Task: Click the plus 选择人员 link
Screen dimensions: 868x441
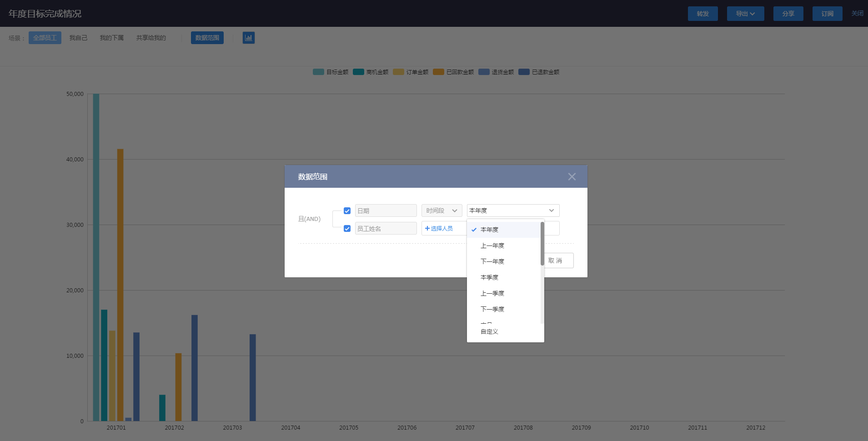Action: pyautogui.click(x=439, y=228)
